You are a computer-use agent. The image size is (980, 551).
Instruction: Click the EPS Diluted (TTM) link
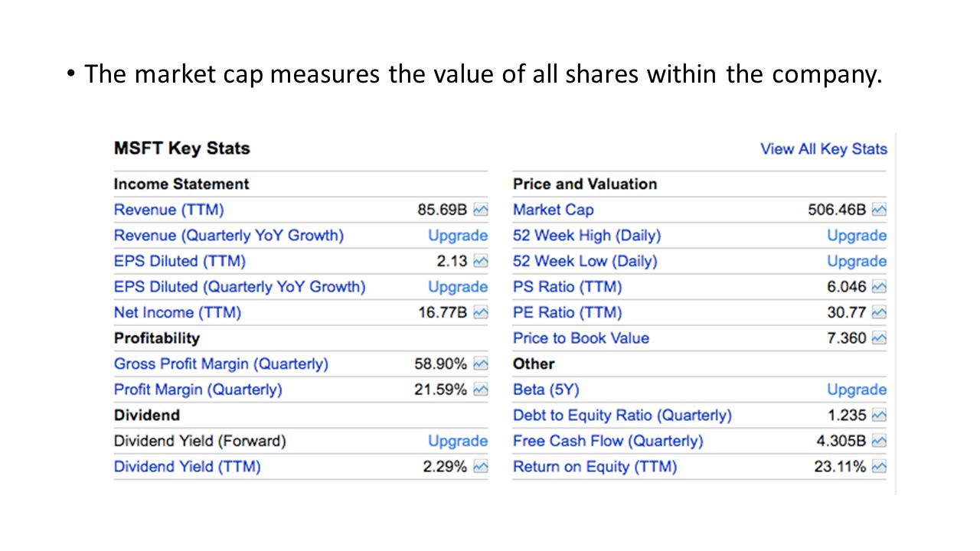(180, 261)
